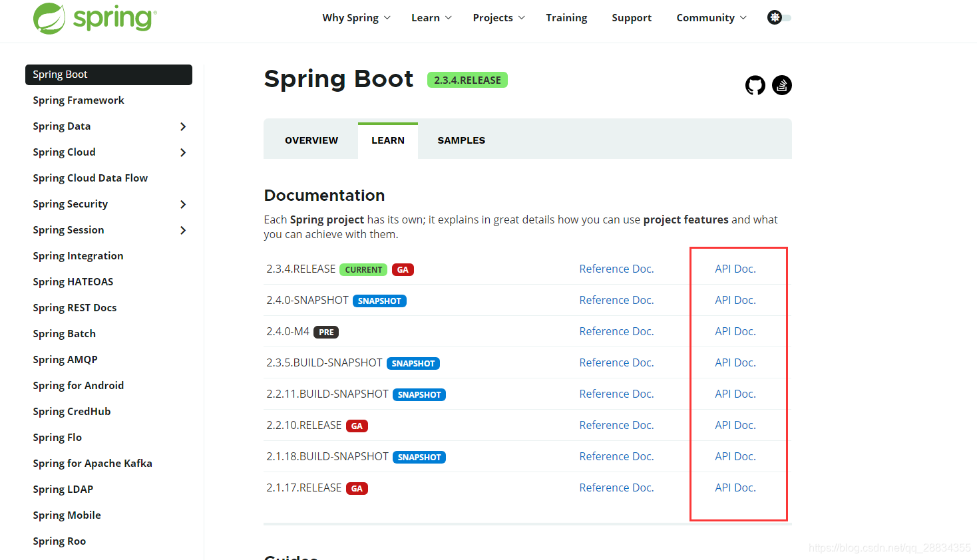Select Spring Boot in the sidebar
Screen dimensions: 977x560
pos(108,74)
